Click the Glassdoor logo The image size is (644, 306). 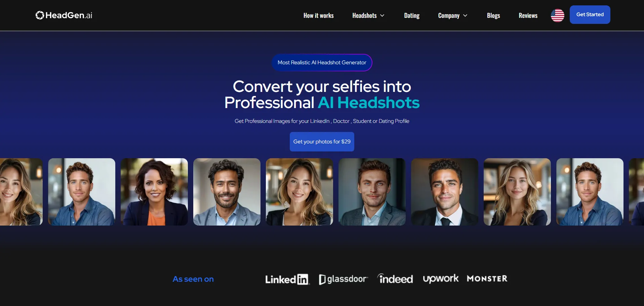343,279
